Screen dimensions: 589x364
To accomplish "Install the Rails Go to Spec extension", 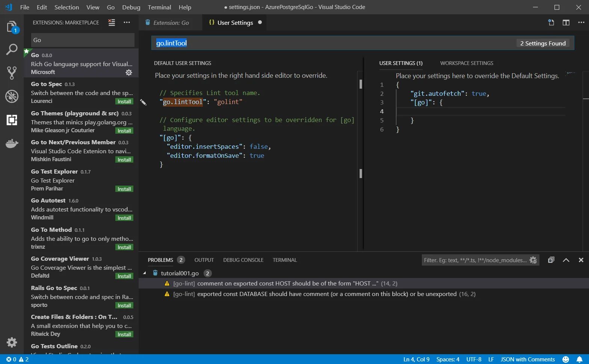I will click(x=124, y=305).
